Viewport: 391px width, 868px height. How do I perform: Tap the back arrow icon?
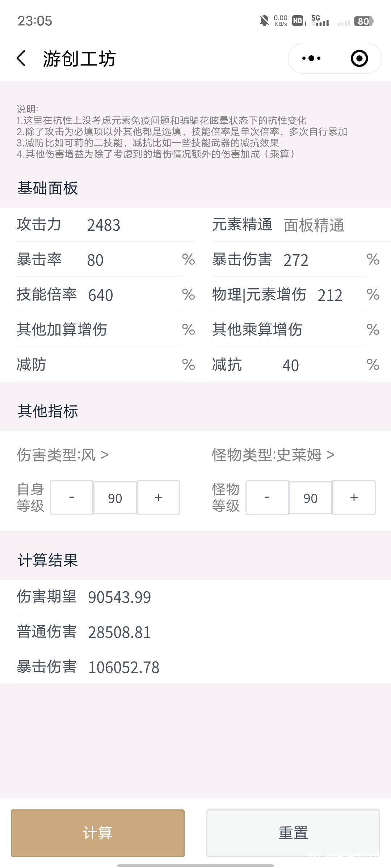click(21, 58)
